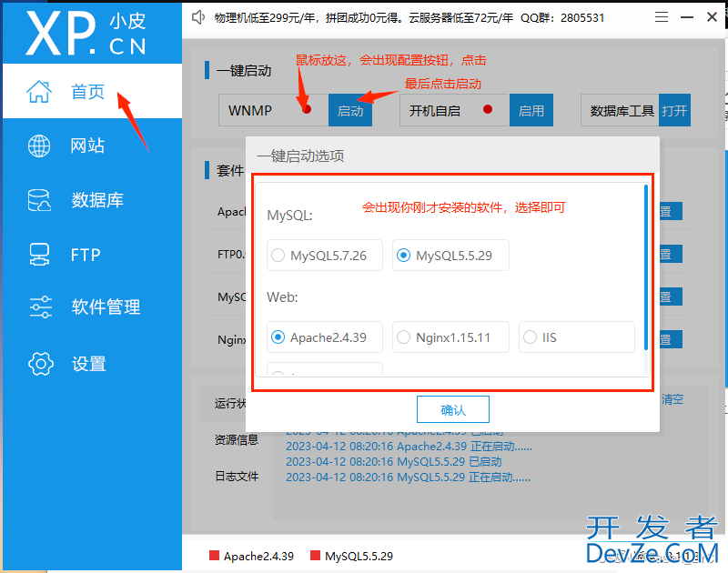Click log line 'Apache2.4.39 正在启动'
This screenshot has width=728, height=573.
coord(409,447)
